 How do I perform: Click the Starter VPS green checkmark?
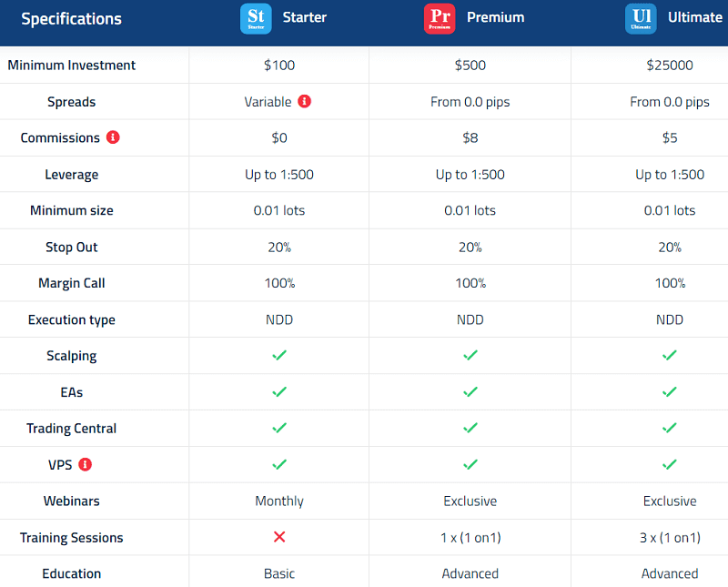pos(279,464)
